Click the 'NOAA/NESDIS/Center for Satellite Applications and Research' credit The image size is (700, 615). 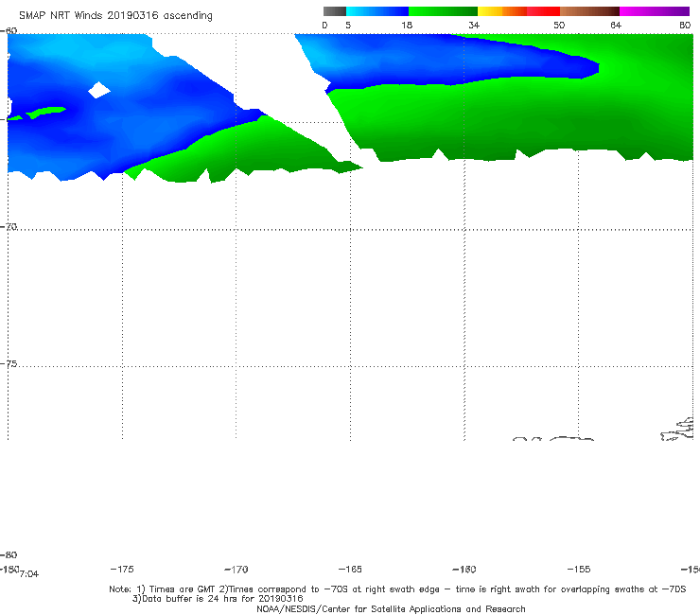coord(391,609)
